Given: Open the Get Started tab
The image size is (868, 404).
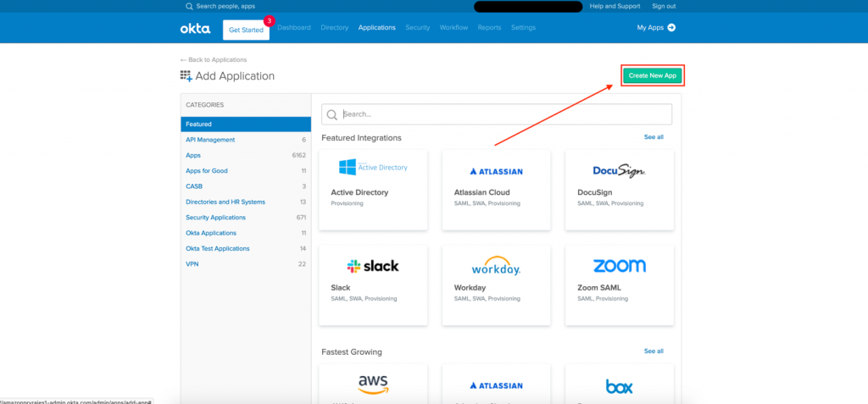Looking at the screenshot, I should coord(246,30).
